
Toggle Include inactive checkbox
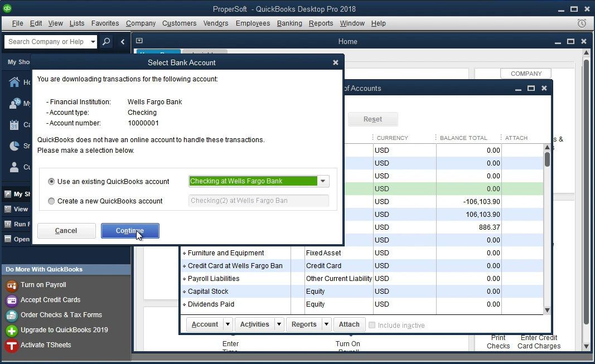pyautogui.click(x=372, y=325)
